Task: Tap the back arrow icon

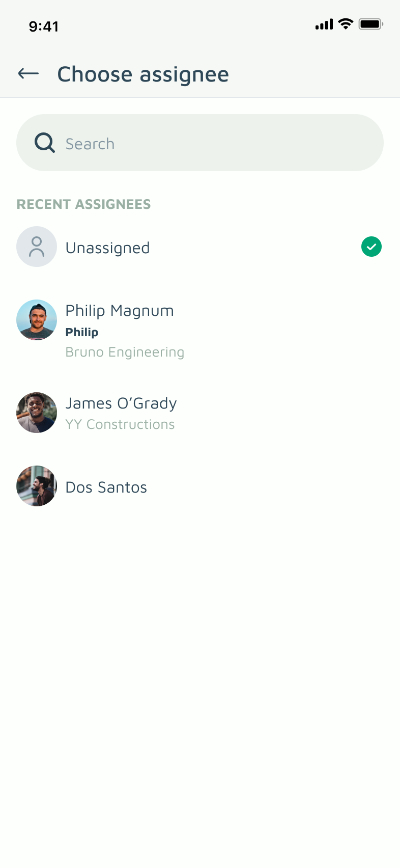Action: tap(28, 74)
